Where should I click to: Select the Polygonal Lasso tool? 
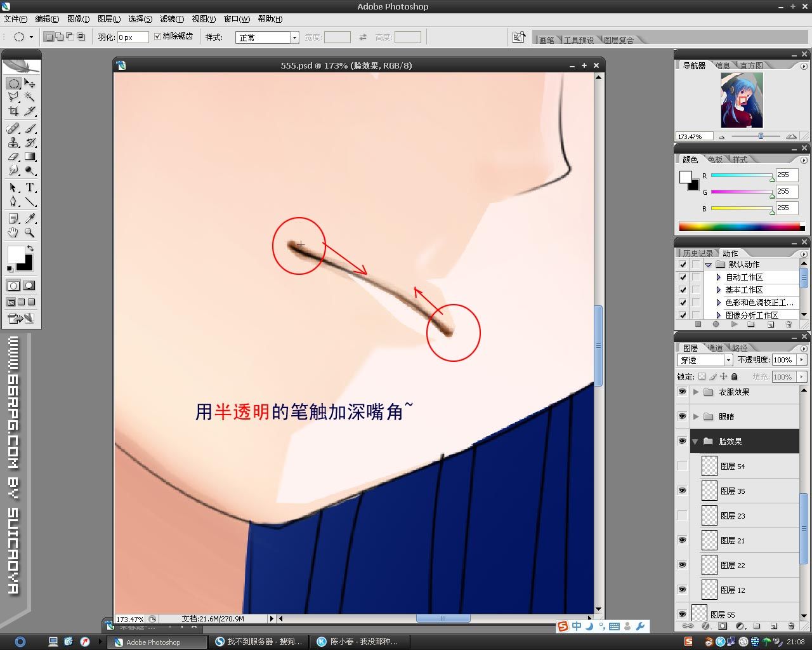[13, 97]
